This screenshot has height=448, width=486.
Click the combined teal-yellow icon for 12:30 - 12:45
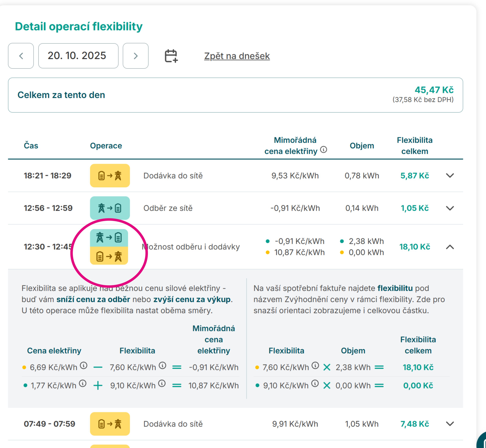[109, 247]
